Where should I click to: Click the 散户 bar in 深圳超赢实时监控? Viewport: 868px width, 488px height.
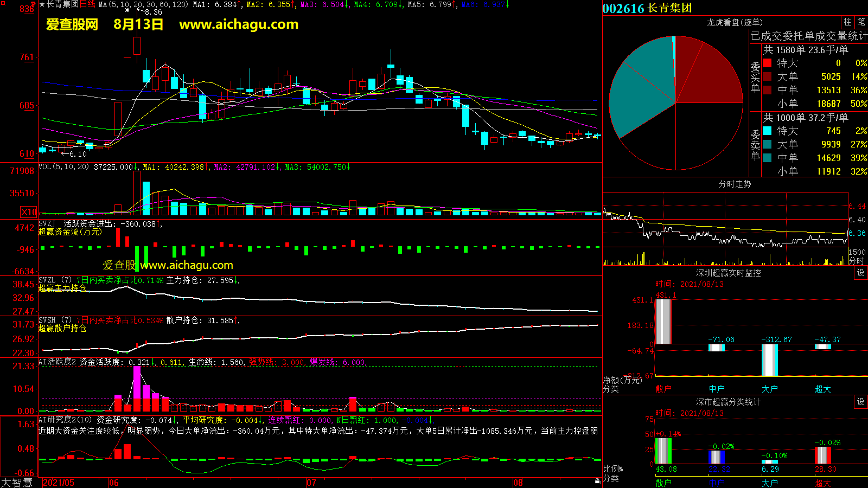click(663, 322)
